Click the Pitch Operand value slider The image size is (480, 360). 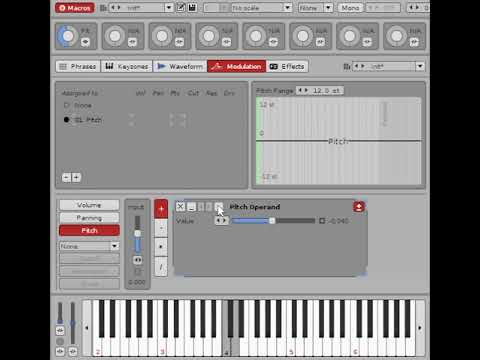pos(273,221)
